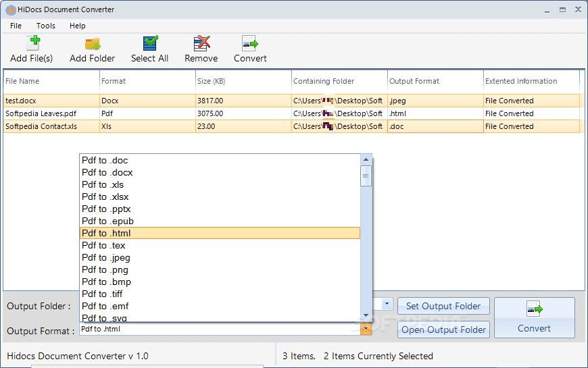Image resolution: width=588 pixels, height=368 pixels.
Task: Click dropdown list scroll down arrow
Action: pos(366,315)
